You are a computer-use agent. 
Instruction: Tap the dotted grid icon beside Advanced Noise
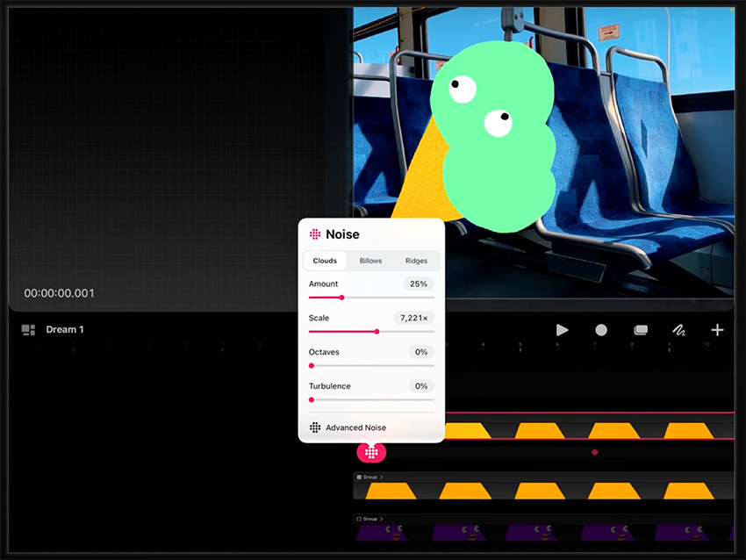[x=315, y=427]
